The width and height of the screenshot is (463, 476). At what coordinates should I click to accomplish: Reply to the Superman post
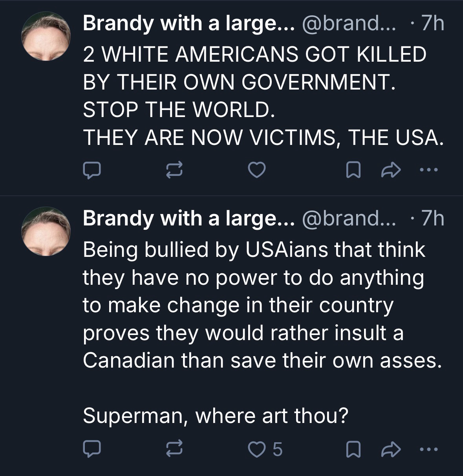(93, 449)
